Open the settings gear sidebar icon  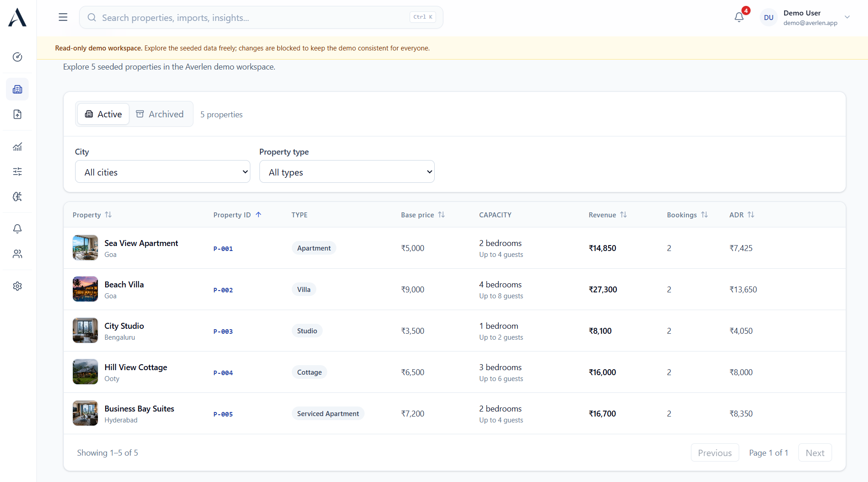[17, 286]
